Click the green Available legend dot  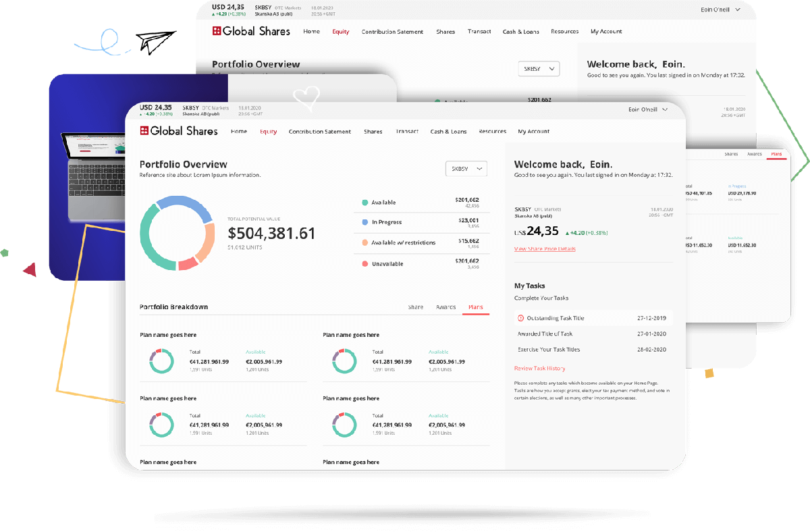coord(364,203)
